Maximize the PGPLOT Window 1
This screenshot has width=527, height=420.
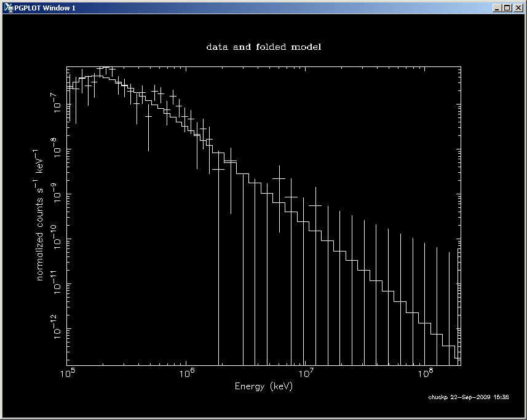pyautogui.click(x=507, y=8)
